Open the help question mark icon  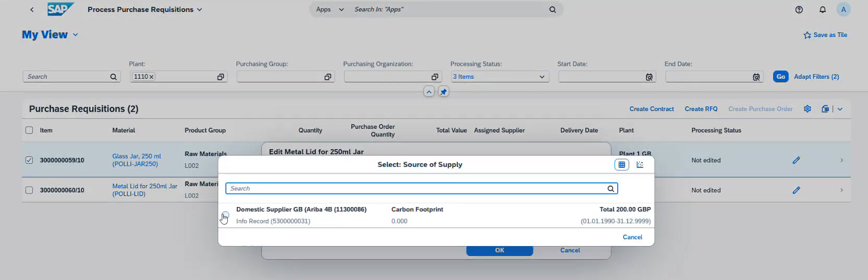pyautogui.click(x=799, y=9)
